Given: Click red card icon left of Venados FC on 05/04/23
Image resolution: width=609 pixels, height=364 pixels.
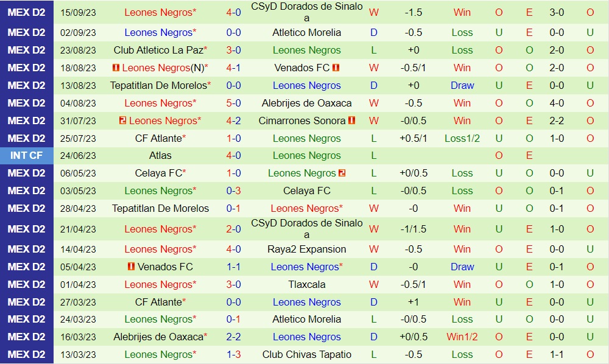Looking at the screenshot, I should click(x=131, y=267).
